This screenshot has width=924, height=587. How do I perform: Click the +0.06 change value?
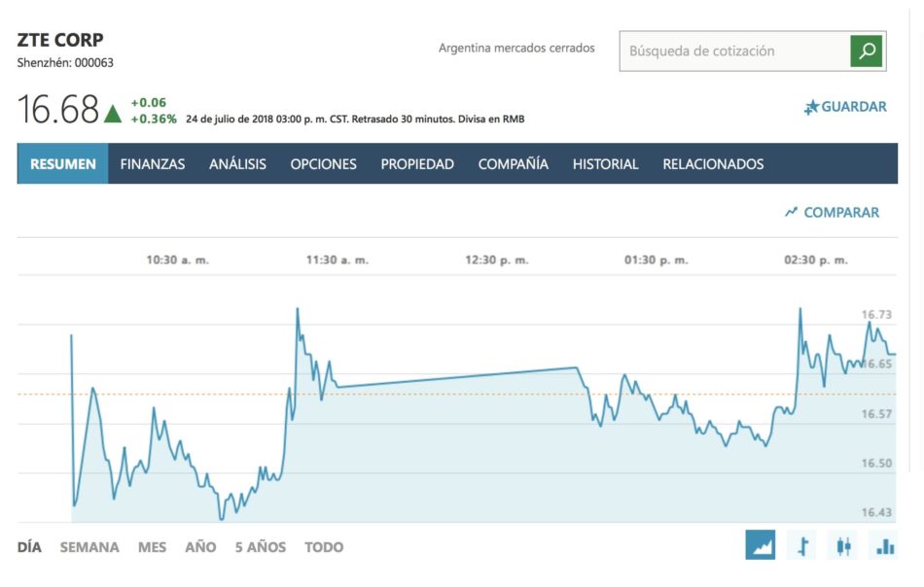149,102
